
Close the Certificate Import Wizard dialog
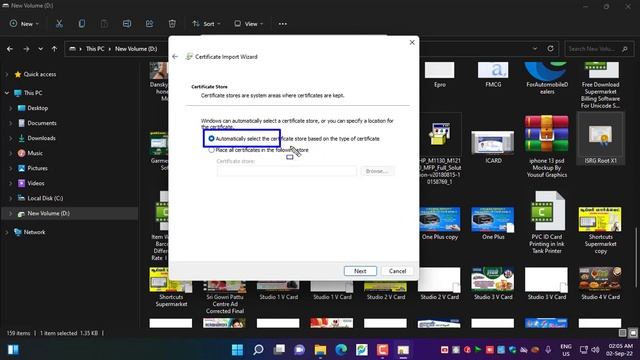click(412, 42)
